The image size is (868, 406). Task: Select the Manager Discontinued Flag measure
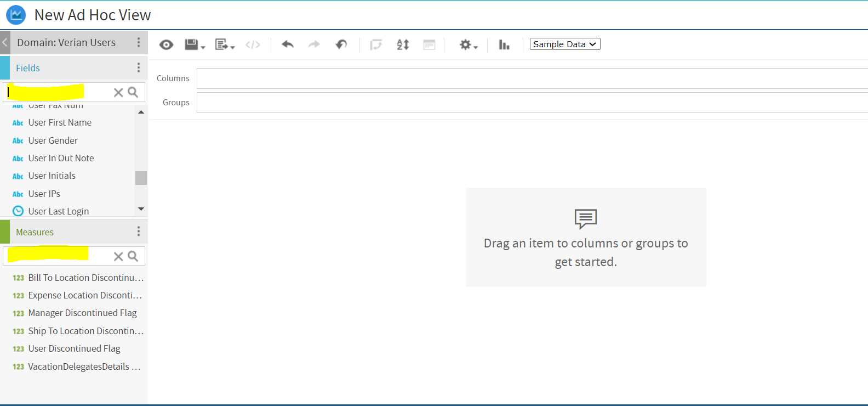point(82,313)
